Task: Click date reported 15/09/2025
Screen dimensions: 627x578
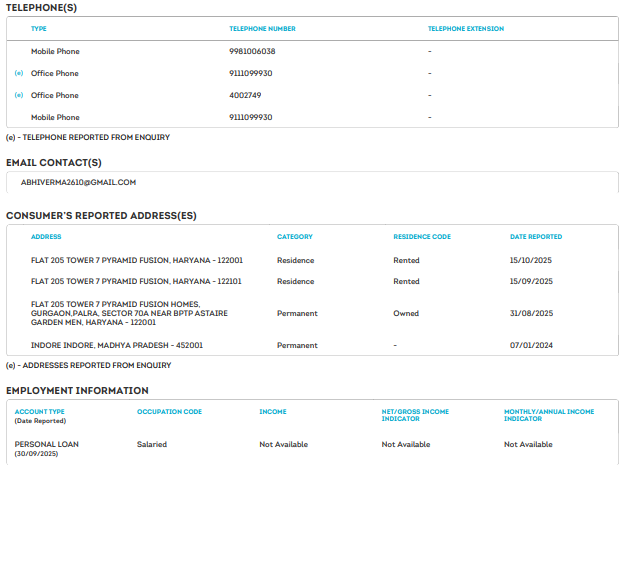Action: pos(531,282)
